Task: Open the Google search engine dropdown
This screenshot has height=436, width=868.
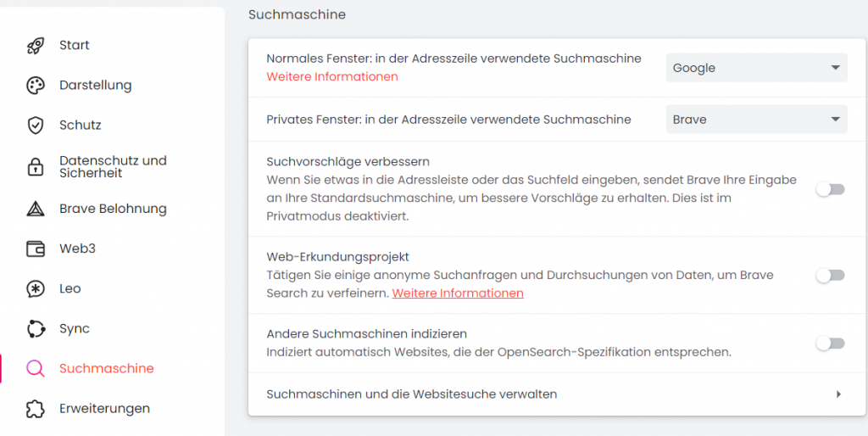Action: coord(756,68)
